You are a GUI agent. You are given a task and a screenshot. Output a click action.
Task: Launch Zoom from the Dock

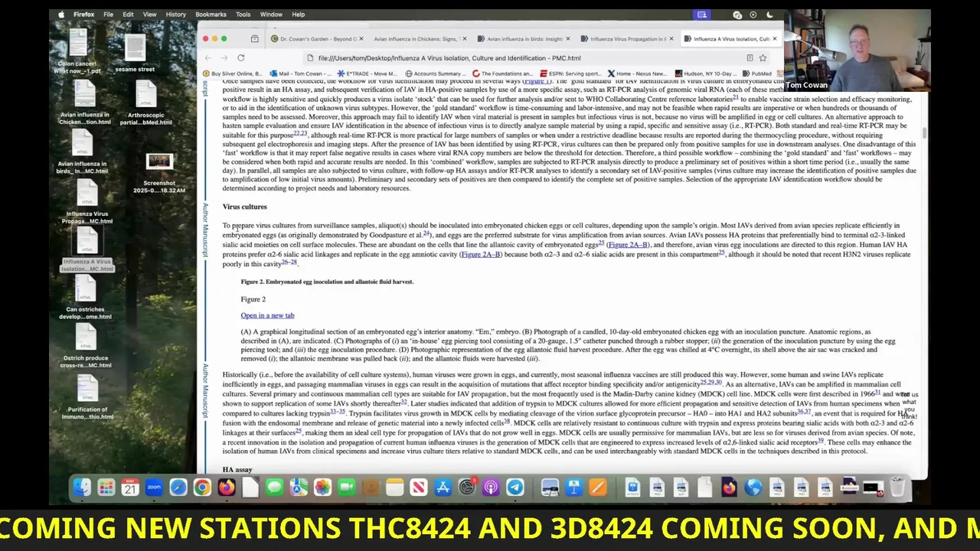coord(154,487)
